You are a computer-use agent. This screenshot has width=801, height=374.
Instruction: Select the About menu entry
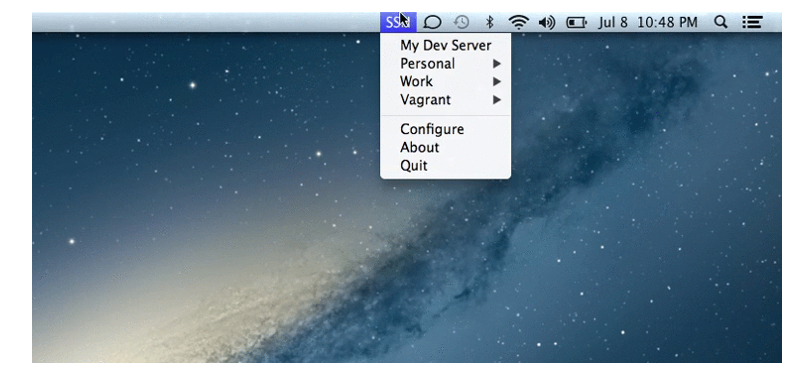(445, 148)
